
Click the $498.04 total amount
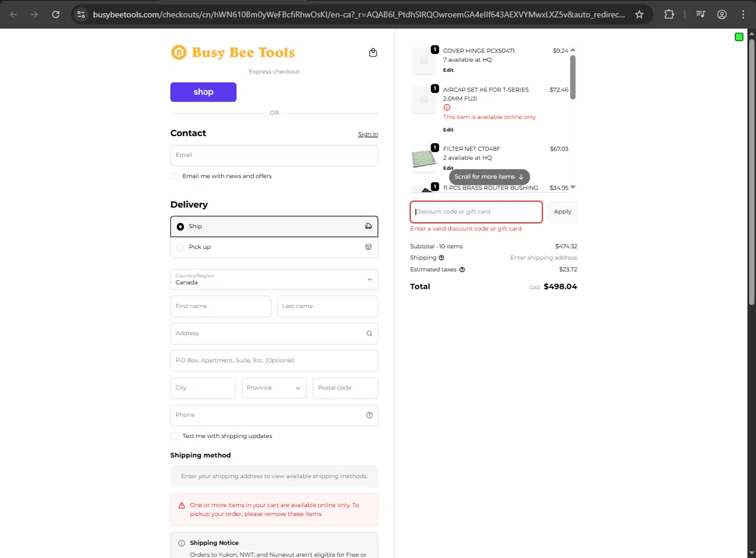pyautogui.click(x=560, y=286)
